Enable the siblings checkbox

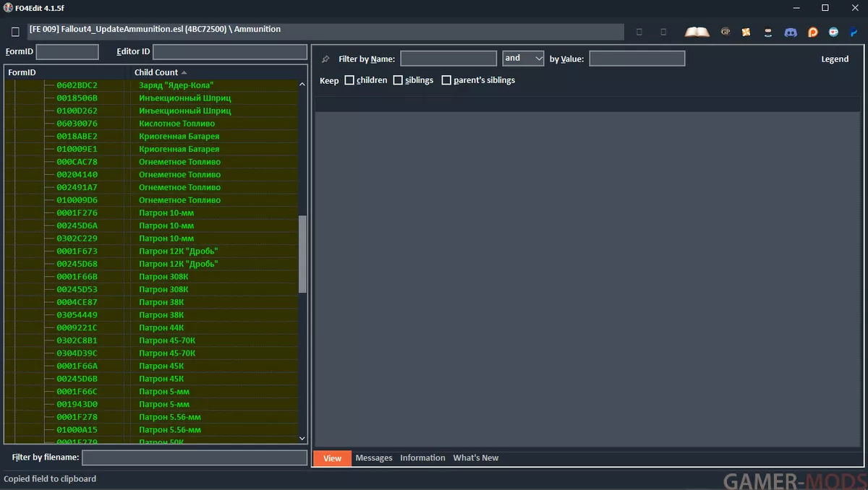[398, 80]
